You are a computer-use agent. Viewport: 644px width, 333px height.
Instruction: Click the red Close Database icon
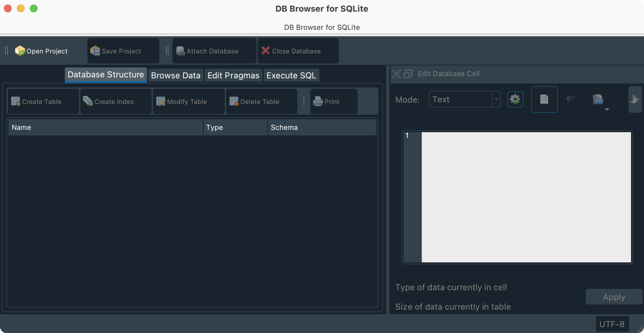265,51
